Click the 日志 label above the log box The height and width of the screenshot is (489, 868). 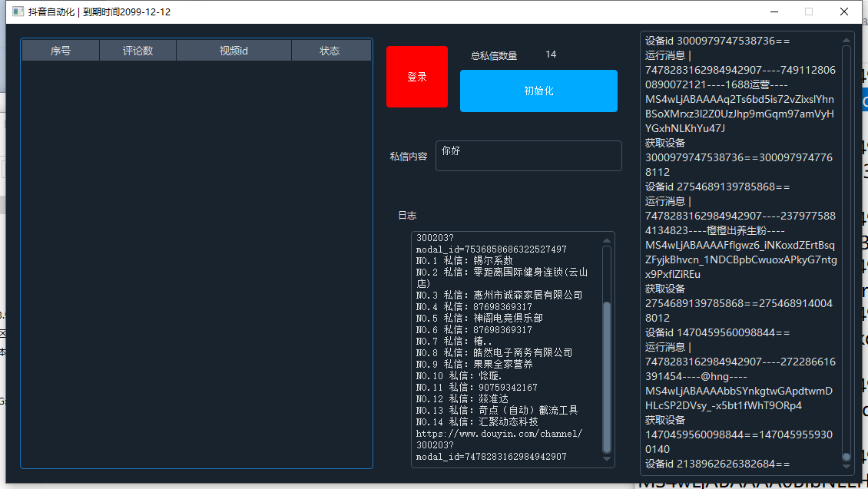407,215
